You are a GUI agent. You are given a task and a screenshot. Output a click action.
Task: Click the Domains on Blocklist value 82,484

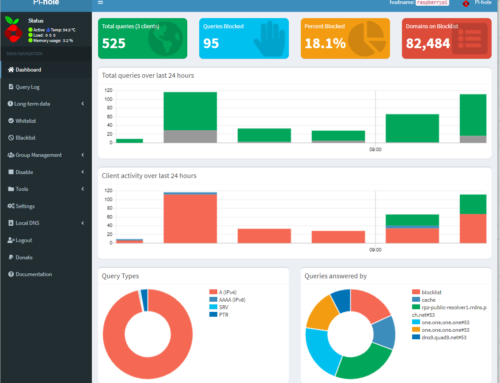(428, 43)
